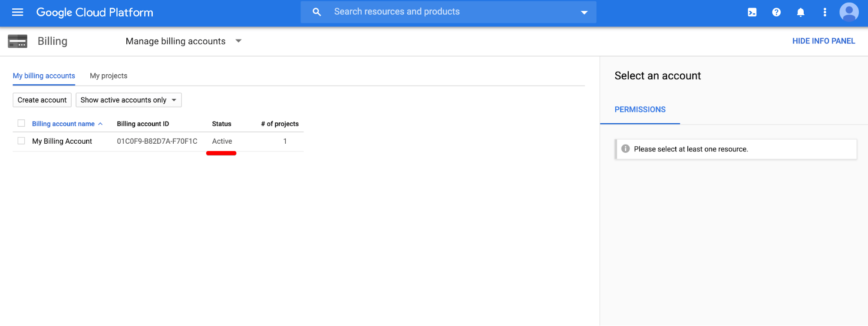The height and width of the screenshot is (326, 868).
Task: Activate Cloud Shell icon
Action: pyautogui.click(x=752, y=13)
